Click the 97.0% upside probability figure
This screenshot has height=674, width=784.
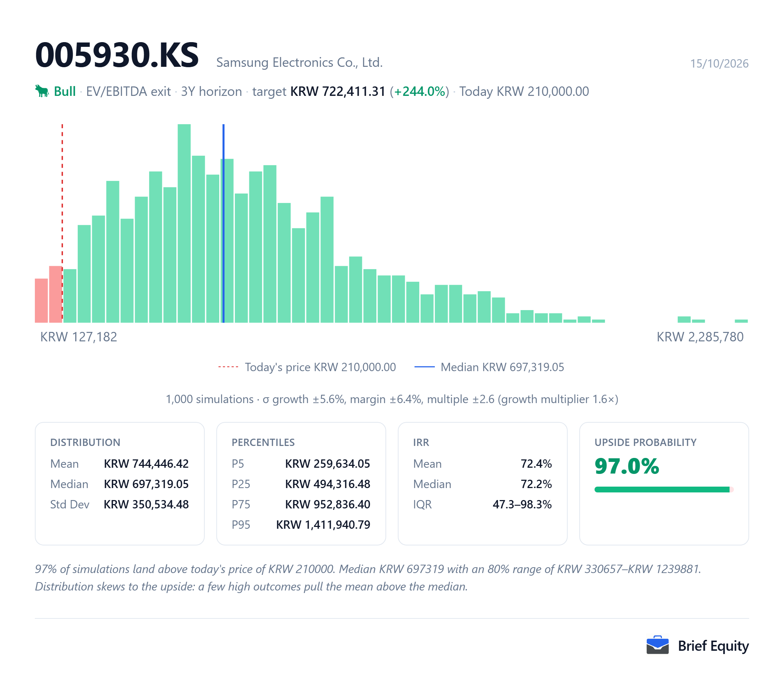coord(626,466)
